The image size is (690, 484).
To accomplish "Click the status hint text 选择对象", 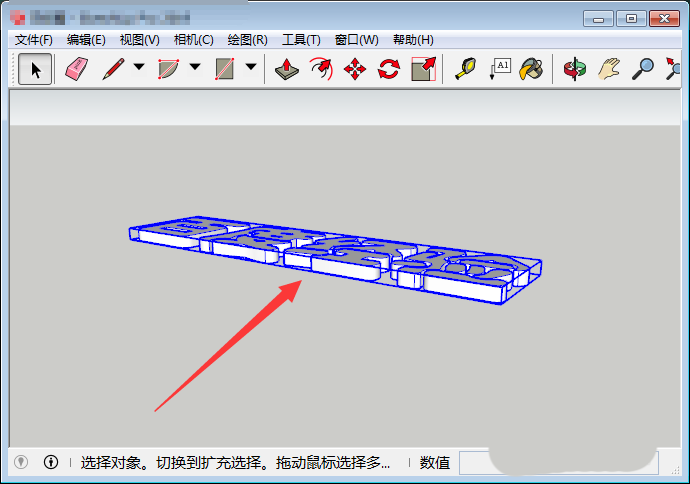I will point(115,462).
